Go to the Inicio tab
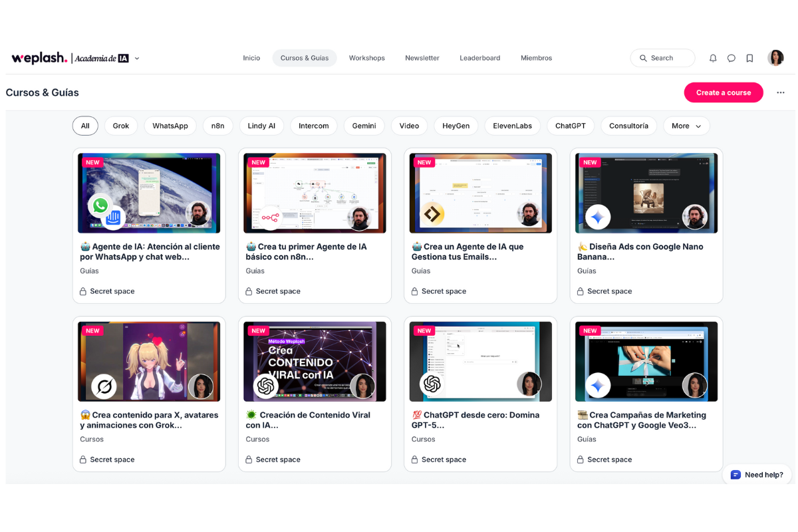Image resolution: width=798 pixels, height=532 pixels. [x=251, y=58]
